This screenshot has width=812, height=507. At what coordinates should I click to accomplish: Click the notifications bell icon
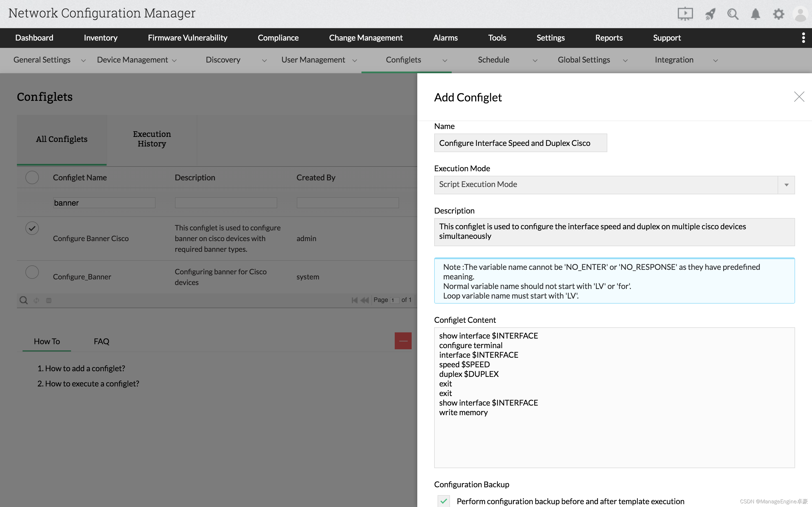(756, 14)
